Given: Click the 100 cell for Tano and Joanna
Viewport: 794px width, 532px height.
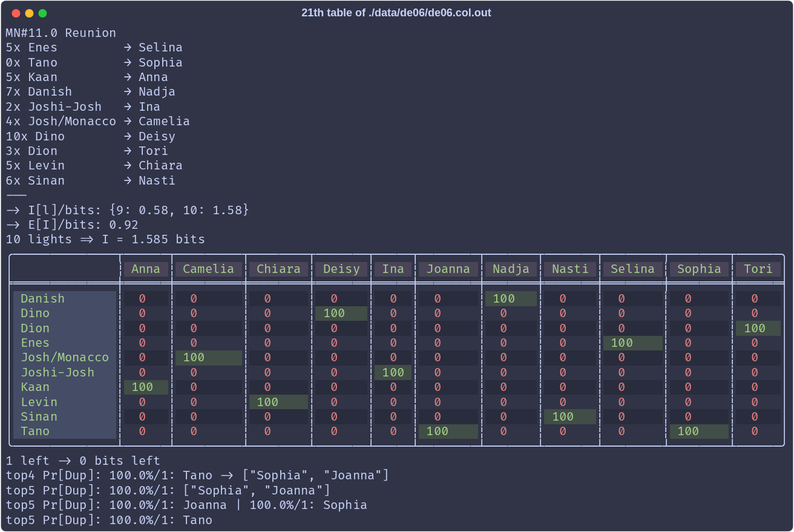Looking at the screenshot, I should point(448,431).
